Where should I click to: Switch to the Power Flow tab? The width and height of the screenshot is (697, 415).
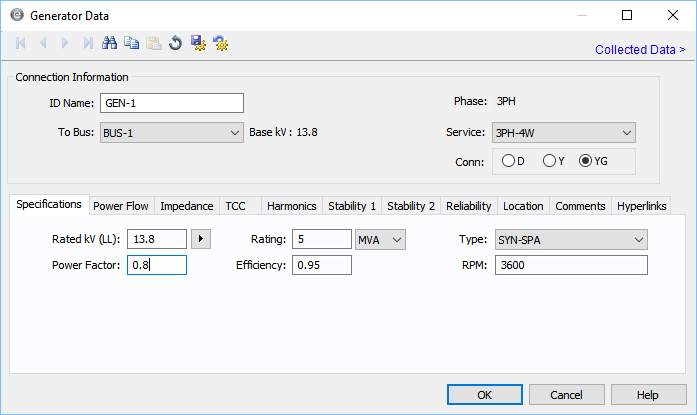[121, 206]
